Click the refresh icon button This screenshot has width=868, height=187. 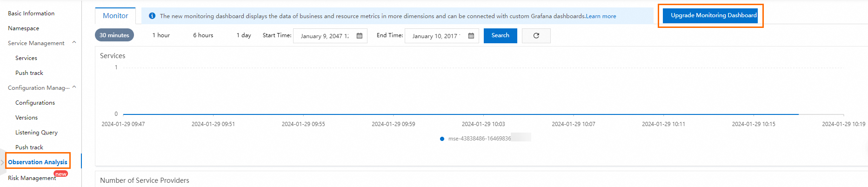(x=536, y=36)
